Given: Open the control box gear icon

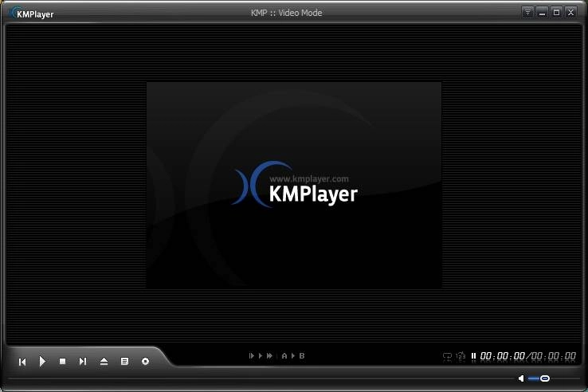Looking at the screenshot, I should coord(146,361).
